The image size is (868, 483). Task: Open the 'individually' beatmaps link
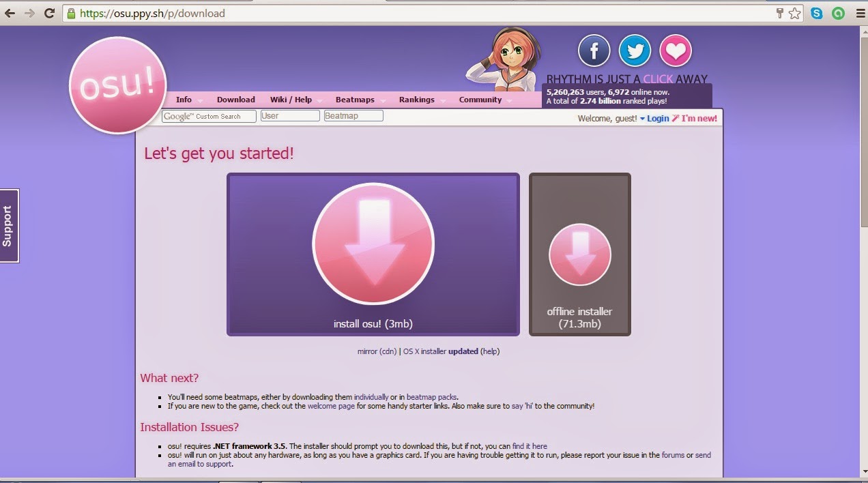coord(371,397)
